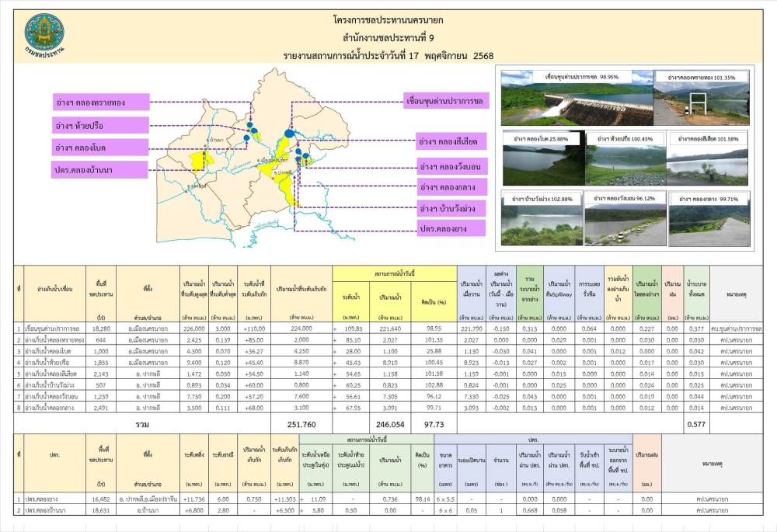Click the Khlong Sai Thong reservoir map marker
The image size is (777, 532).
click(x=250, y=124)
